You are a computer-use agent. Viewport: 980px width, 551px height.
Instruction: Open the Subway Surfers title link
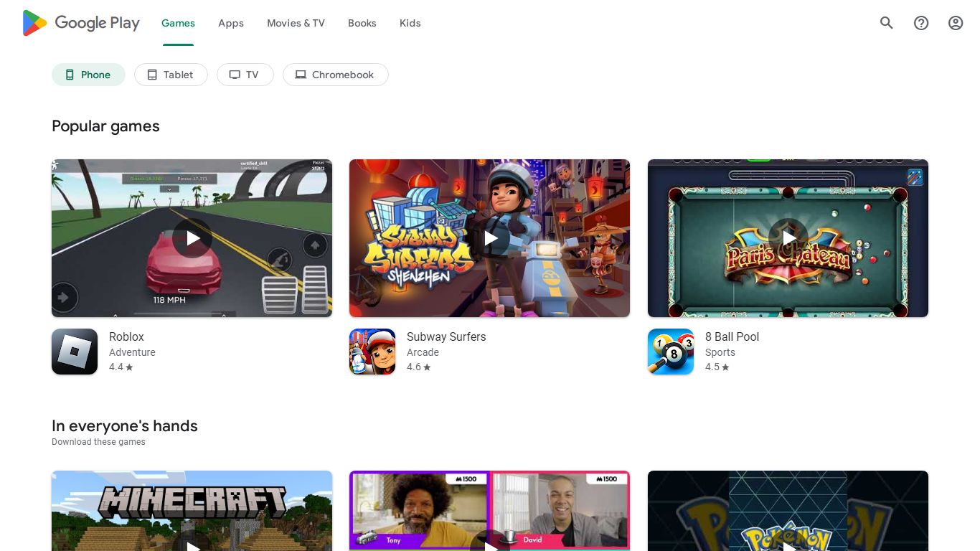pyautogui.click(x=446, y=336)
